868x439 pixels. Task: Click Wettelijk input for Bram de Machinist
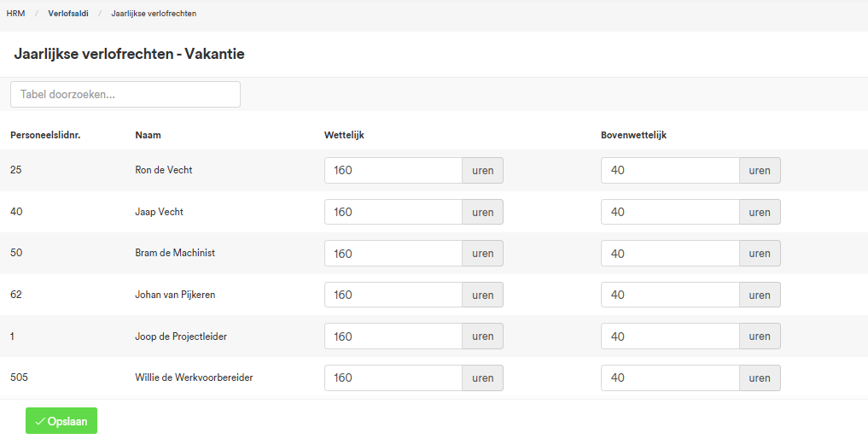[x=393, y=254]
